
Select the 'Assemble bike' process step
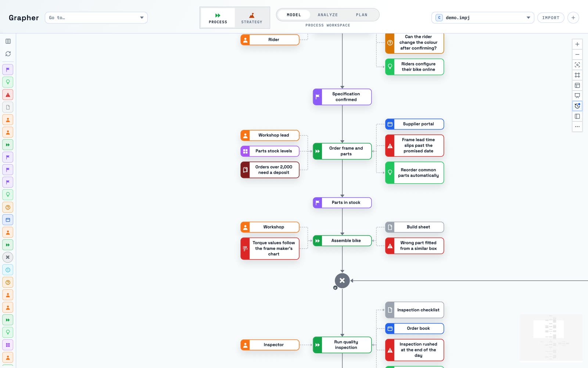pos(342,241)
